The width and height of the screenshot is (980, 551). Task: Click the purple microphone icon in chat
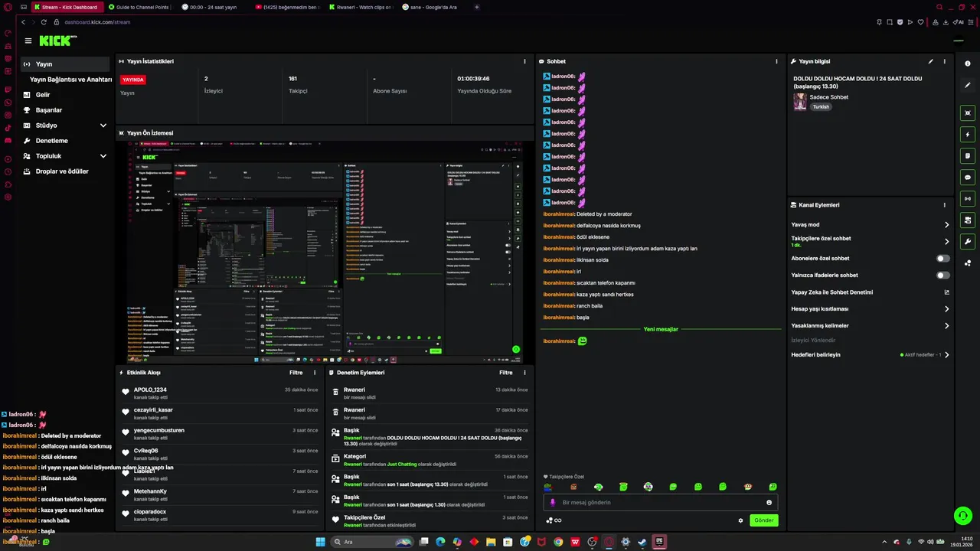pos(553,503)
